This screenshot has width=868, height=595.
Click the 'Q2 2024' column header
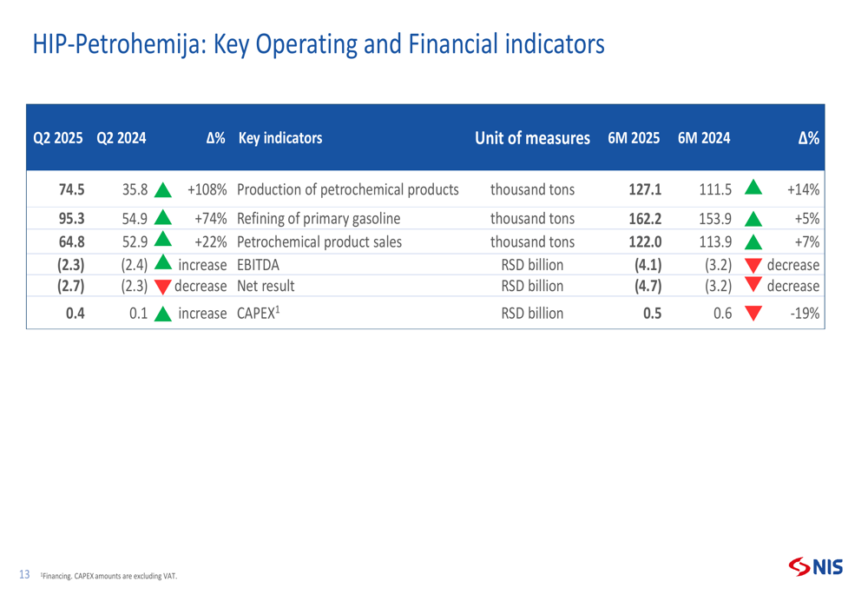click(x=122, y=138)
